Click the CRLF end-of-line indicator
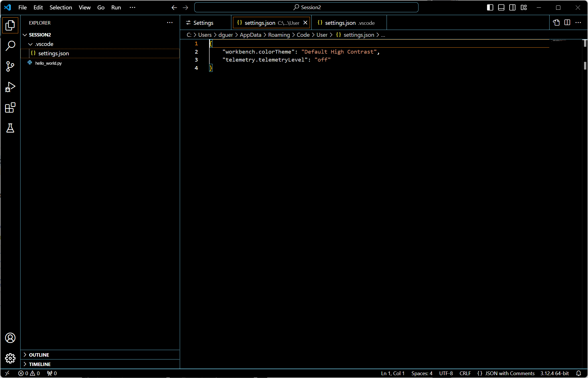Screen dimensions: 588x378 point(465,373)
